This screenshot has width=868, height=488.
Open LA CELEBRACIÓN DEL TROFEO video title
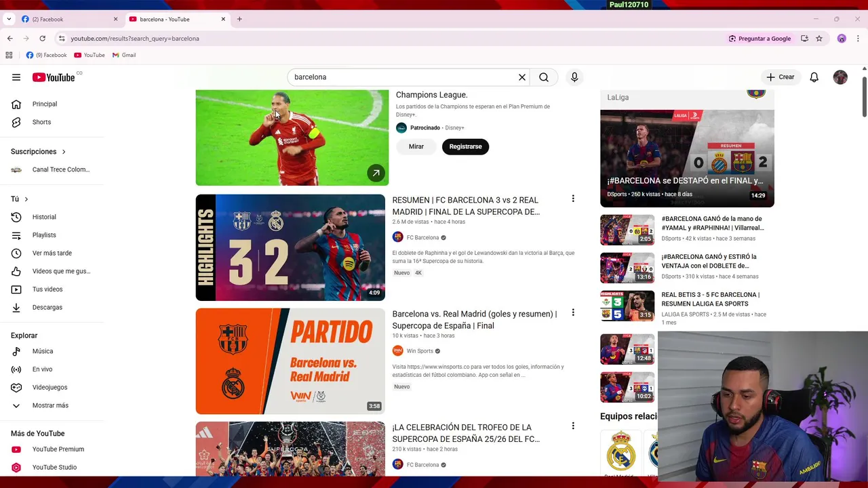click(466, 433)
